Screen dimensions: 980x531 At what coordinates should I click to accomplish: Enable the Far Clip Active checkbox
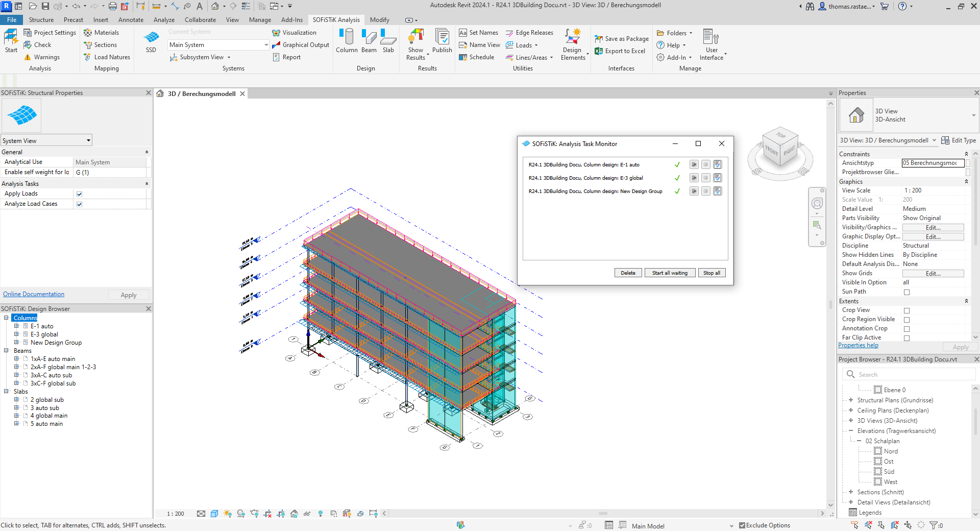[906, 338]
